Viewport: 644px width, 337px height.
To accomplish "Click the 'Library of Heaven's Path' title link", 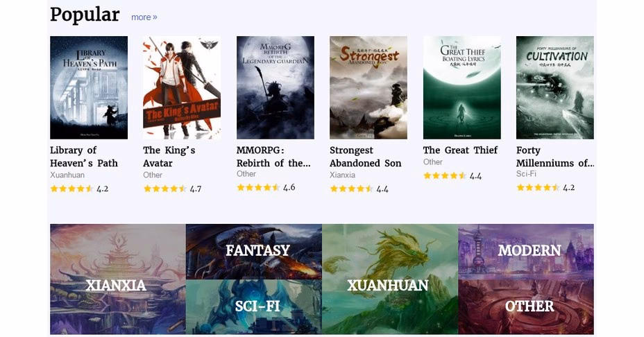I will (x=84, y=157).
